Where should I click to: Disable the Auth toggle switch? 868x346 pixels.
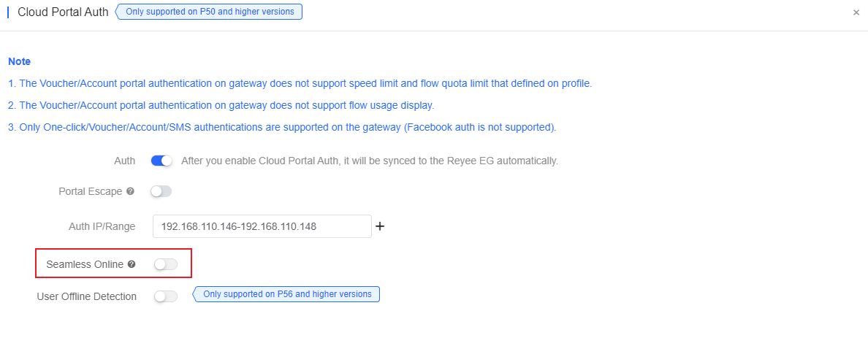[x=161, y=161]
